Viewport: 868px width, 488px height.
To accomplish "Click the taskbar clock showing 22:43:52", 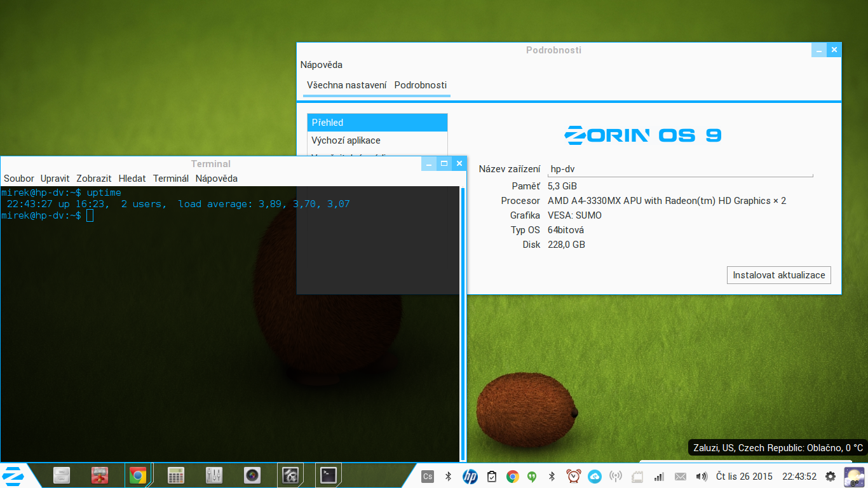I will pyautogui.click(x=799, y=476).
